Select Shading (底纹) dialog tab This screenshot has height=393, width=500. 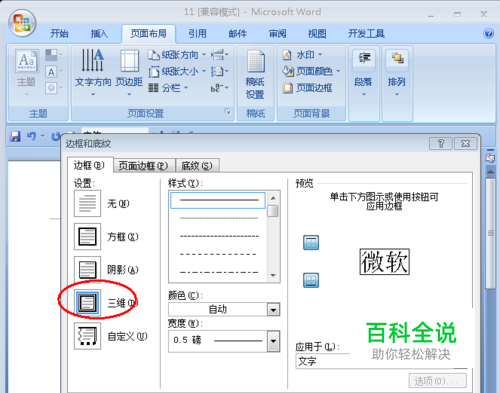point(197,165)
